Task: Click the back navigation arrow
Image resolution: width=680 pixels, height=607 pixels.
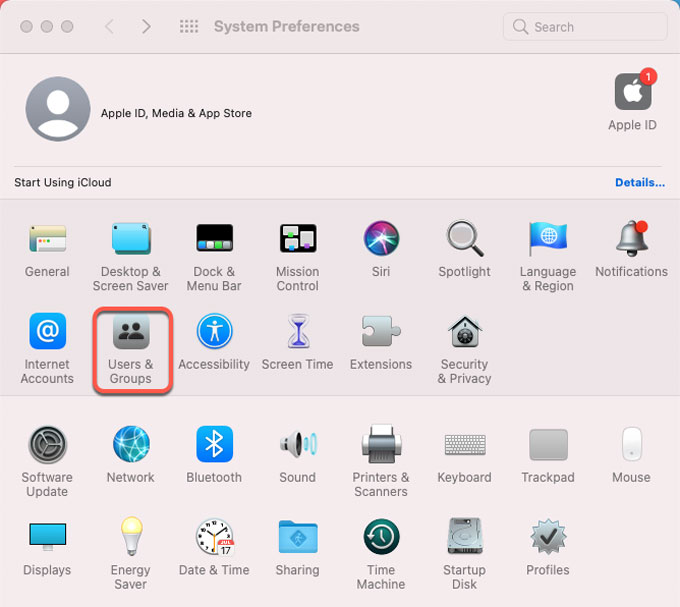Action: pyautogui.click(x=109, y=27)
